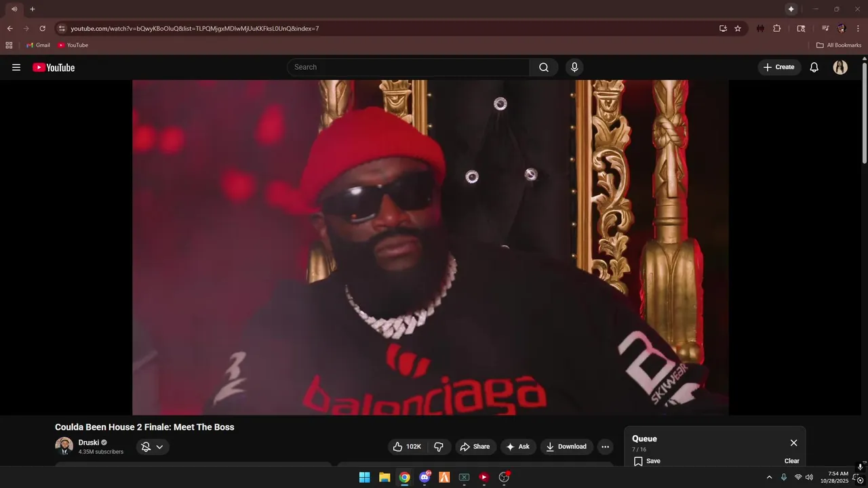The image size is (868, 488).
Task: Open the Chrome extensions puzzle menu
Action: 777,28
